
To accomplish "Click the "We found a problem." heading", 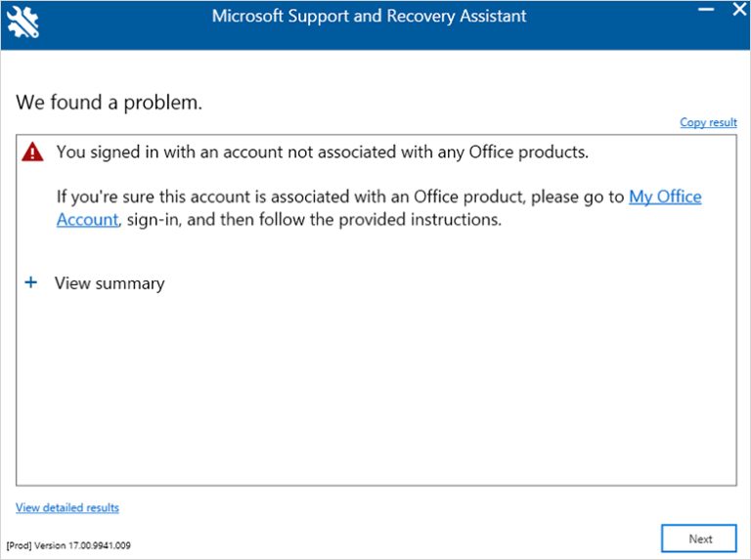I will [x=109, y=101].
